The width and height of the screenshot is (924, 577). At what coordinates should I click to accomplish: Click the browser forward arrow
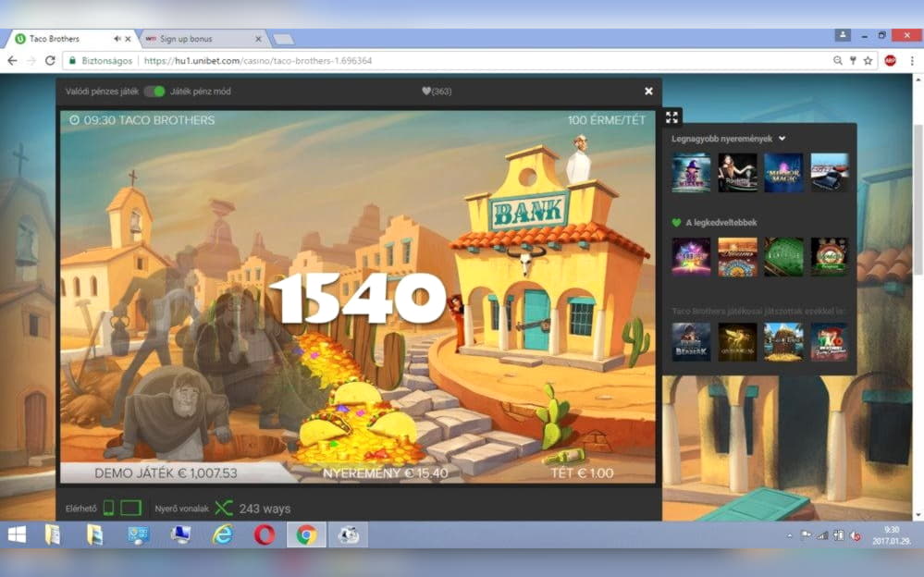click(31, 61)
